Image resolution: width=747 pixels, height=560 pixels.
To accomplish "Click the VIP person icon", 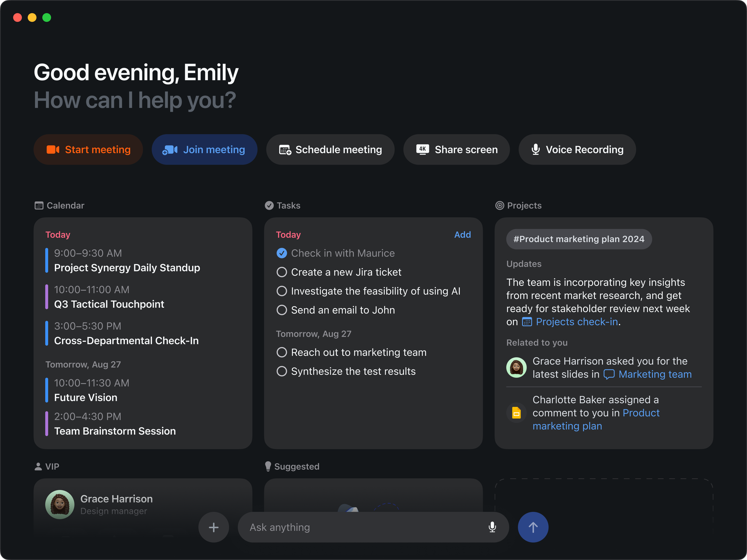I will pyautogui.click(x=39, y=466).
